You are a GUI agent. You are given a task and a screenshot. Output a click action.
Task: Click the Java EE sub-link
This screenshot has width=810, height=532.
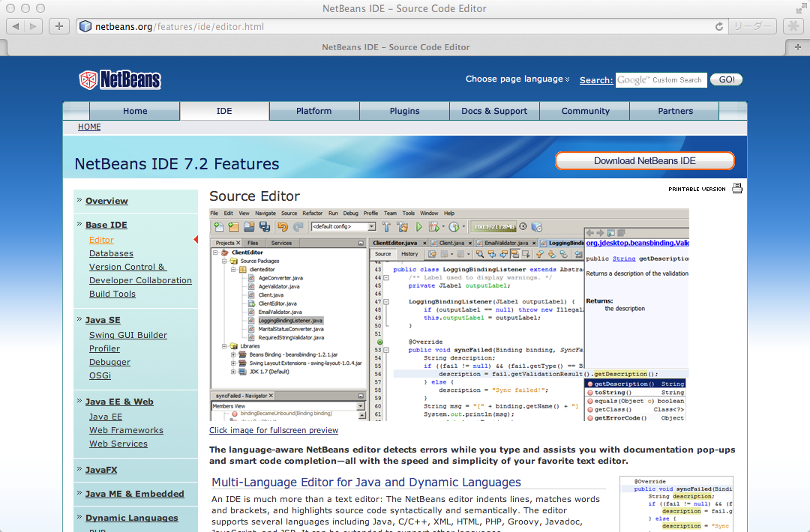pyautogui.click(x=106, y=417)
